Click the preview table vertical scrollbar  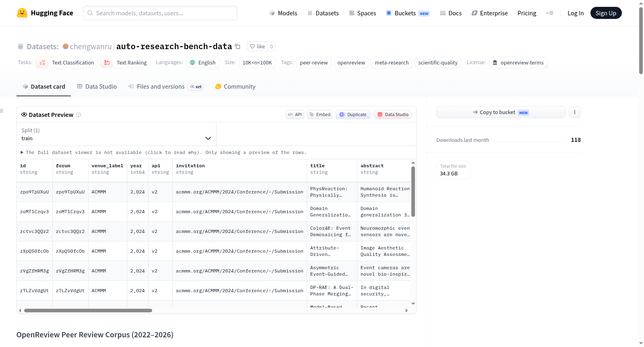[413, 191]
